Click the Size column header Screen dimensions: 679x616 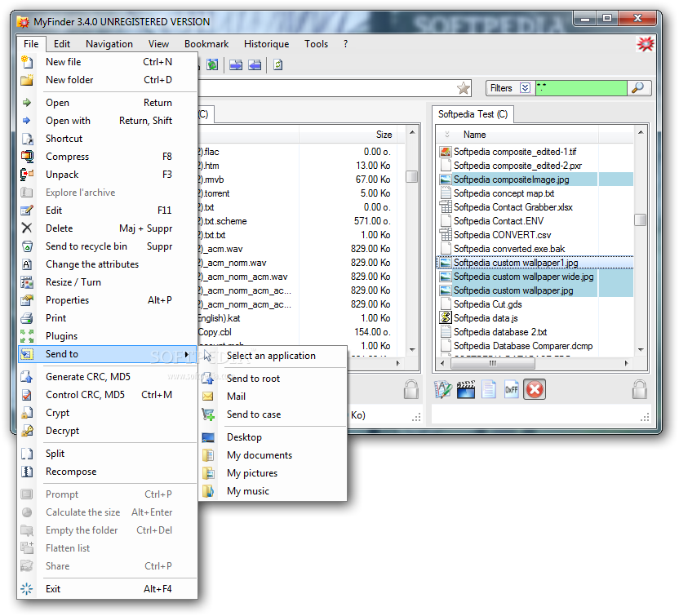coord(352,135)
